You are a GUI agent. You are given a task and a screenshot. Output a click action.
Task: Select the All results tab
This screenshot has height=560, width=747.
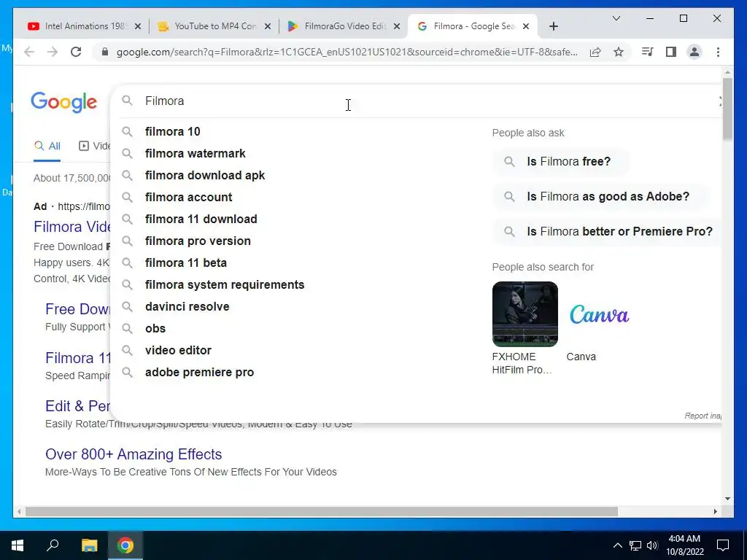pyautogui.click(x=47, y=146)
